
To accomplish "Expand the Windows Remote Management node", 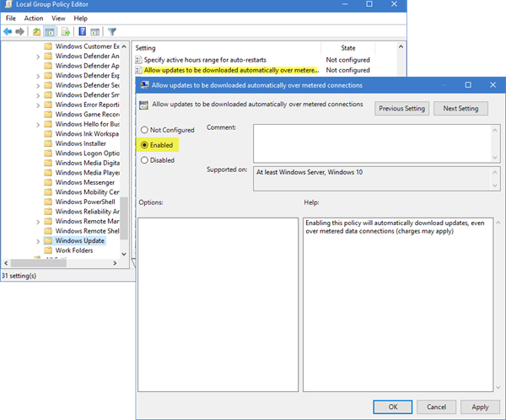I will [38, 222].
